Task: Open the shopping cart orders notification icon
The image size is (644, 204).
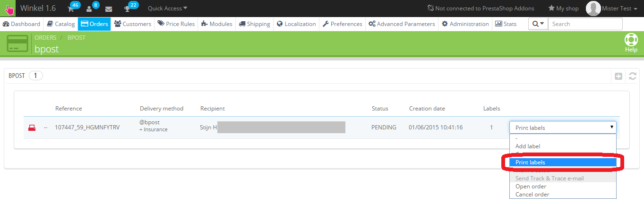Action: pyautogui.click(x=71, y=8)
